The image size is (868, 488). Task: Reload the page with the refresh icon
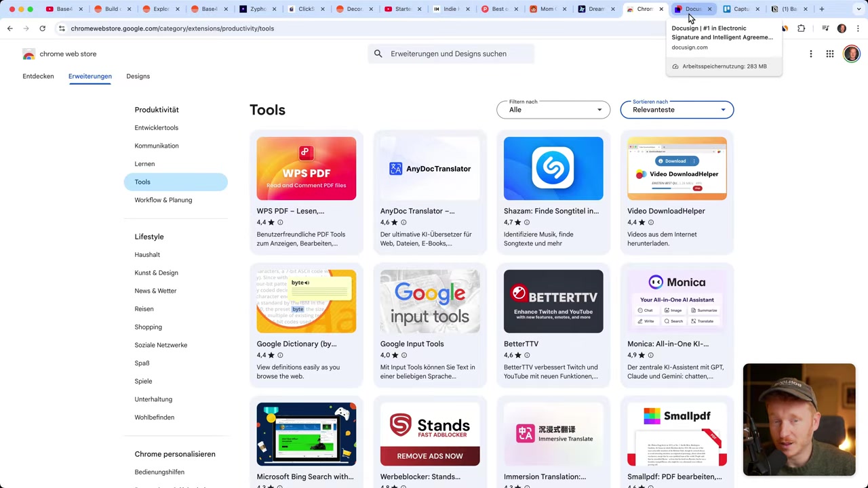(42, 28)
